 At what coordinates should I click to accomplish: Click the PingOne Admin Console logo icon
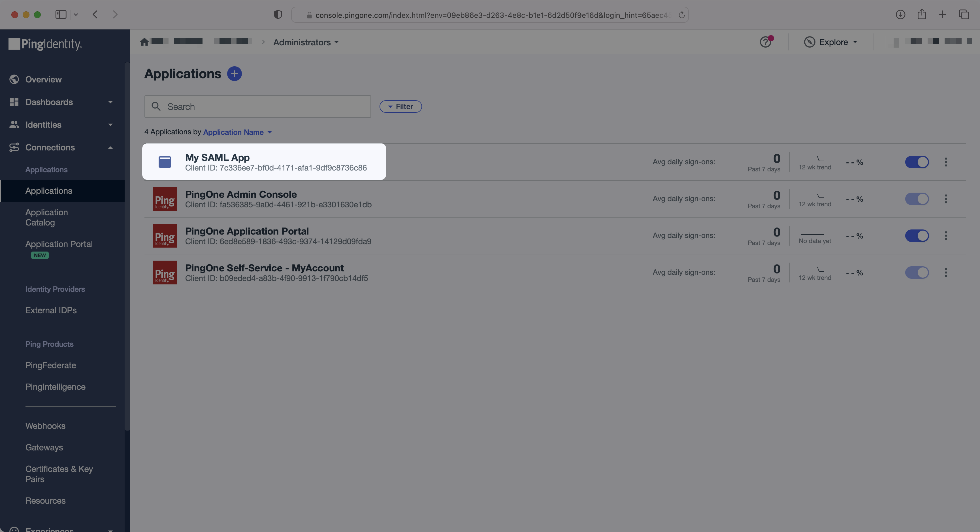pyautogui.click(x=165, y=199)
